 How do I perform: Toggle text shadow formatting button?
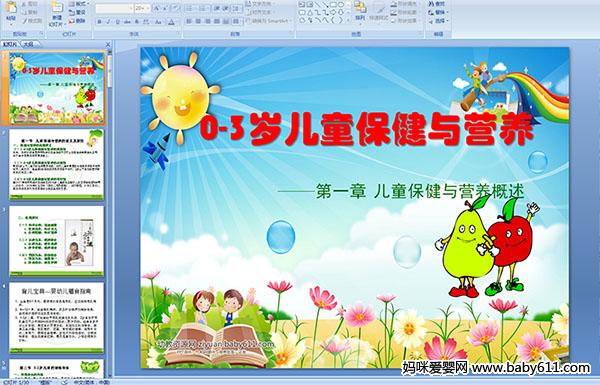[x=137, y=22]
